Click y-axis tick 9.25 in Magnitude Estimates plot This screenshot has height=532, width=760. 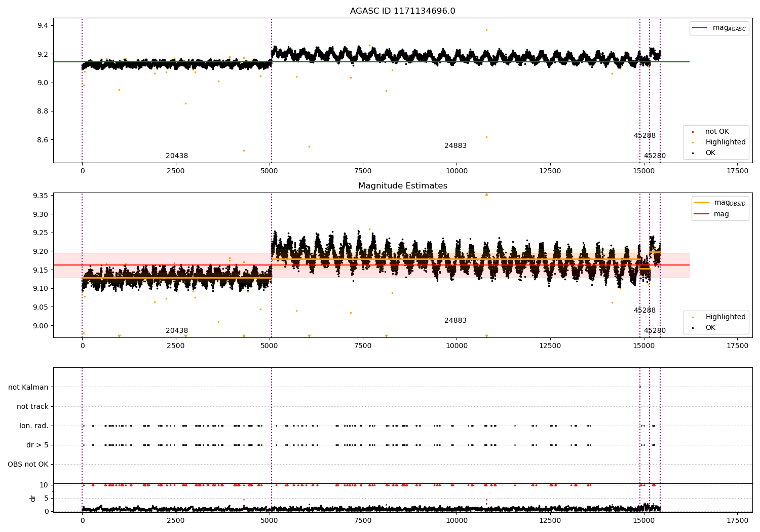(40, 233)
